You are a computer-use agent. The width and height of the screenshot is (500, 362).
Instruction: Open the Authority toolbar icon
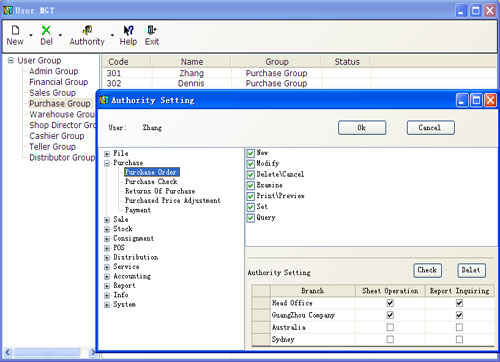click(x=87, y=35)
